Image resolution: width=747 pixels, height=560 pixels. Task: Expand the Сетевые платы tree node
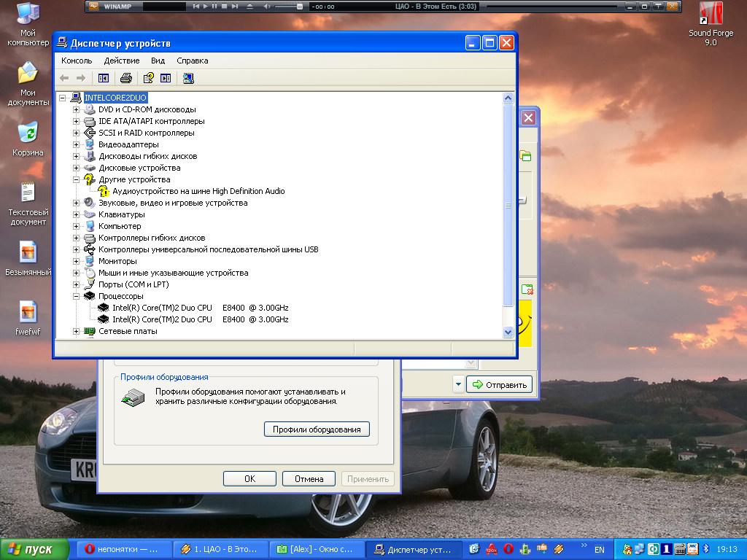coord(76,331)
